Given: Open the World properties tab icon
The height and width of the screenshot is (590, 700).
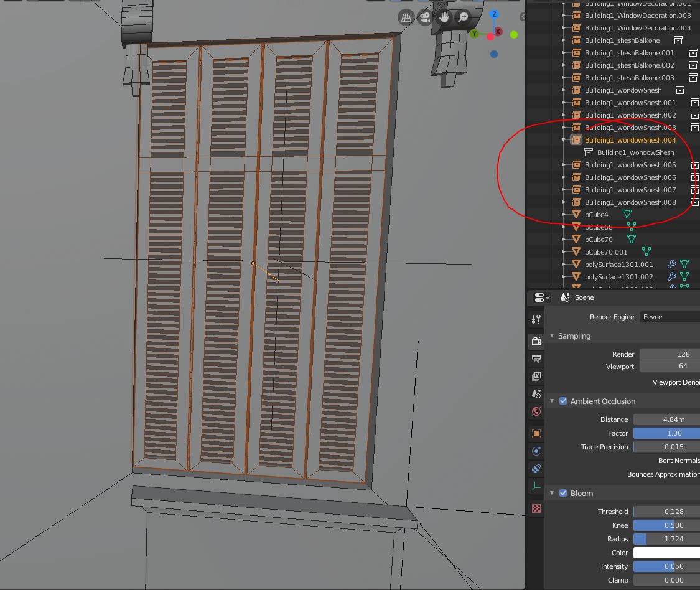Looking at the screenshot, I should (536, 411).
